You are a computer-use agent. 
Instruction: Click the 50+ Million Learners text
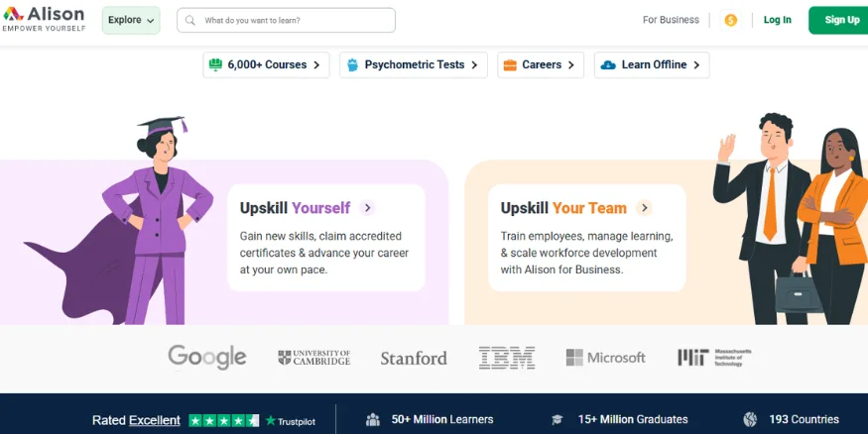442,419
